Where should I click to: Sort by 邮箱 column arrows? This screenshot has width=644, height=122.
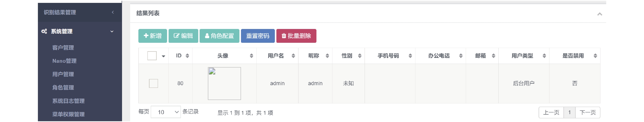point(493,56)
